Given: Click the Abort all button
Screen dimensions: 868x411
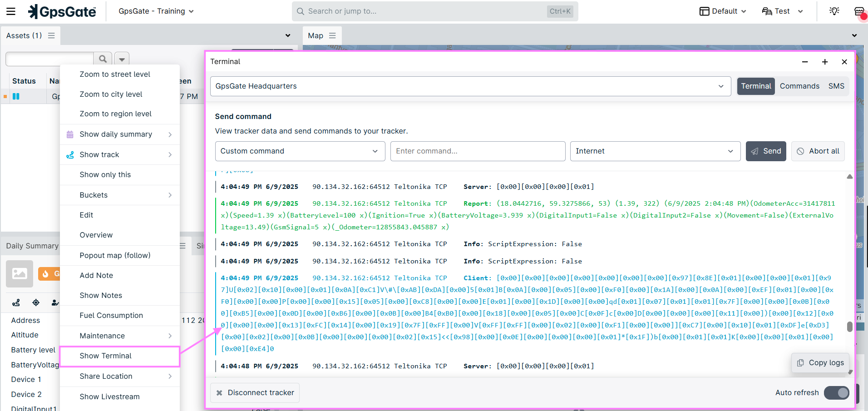Looking at the screenshot, I should [x=818, y=151].
